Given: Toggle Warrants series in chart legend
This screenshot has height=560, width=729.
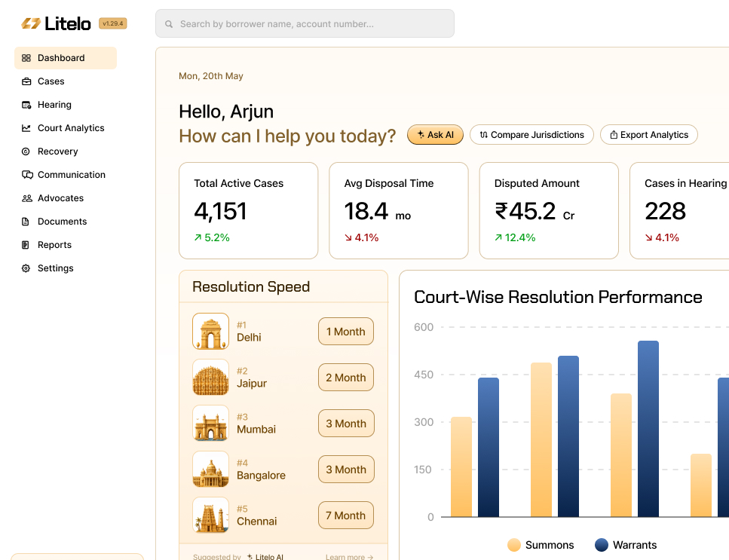Looking at the screenshot, I should (626, 545).
